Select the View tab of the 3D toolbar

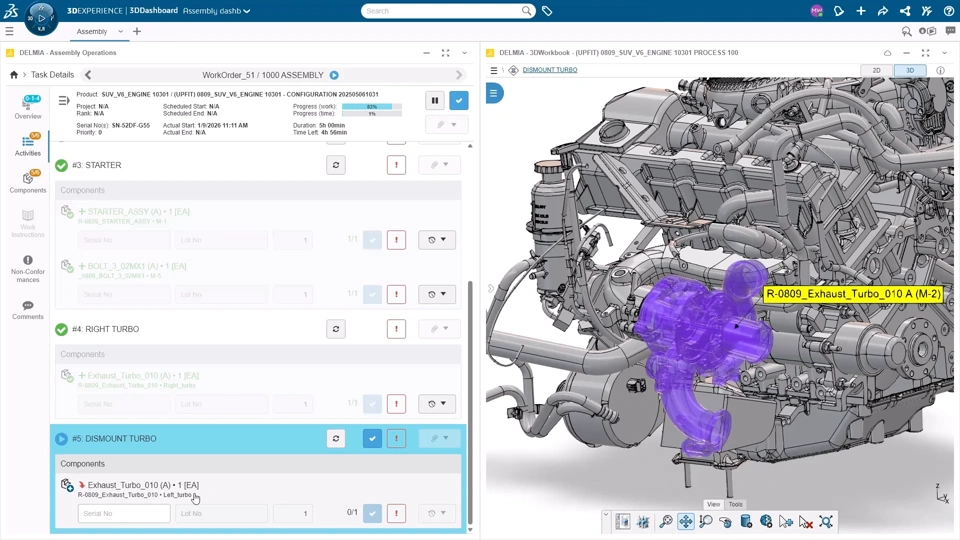point(713,504)
